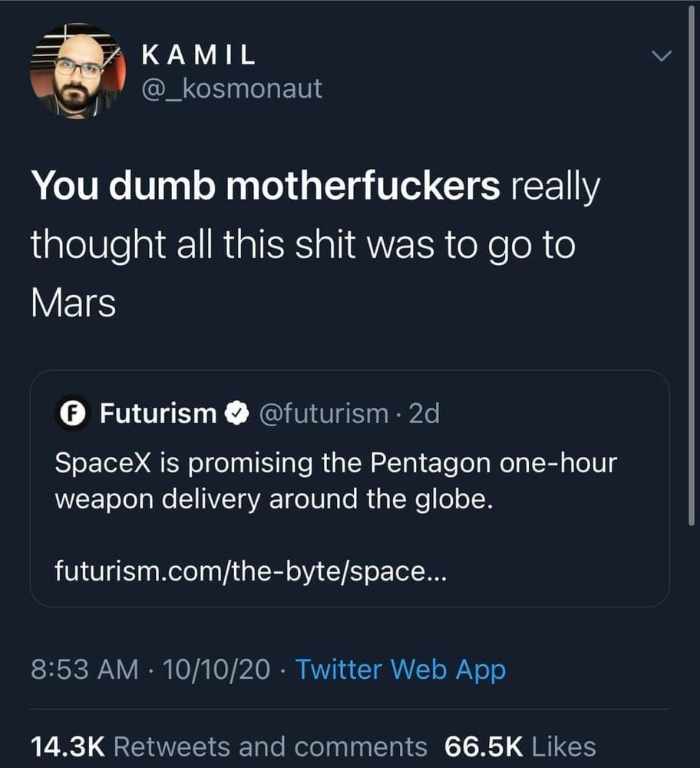Click the Futurism logo icon
Viewport: 700px width, 768px height.
pyautogui.click(x=71, y=415)
